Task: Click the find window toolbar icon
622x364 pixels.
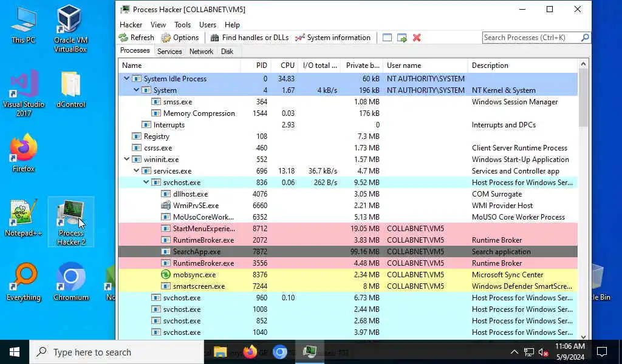Action: coord(387,38)
